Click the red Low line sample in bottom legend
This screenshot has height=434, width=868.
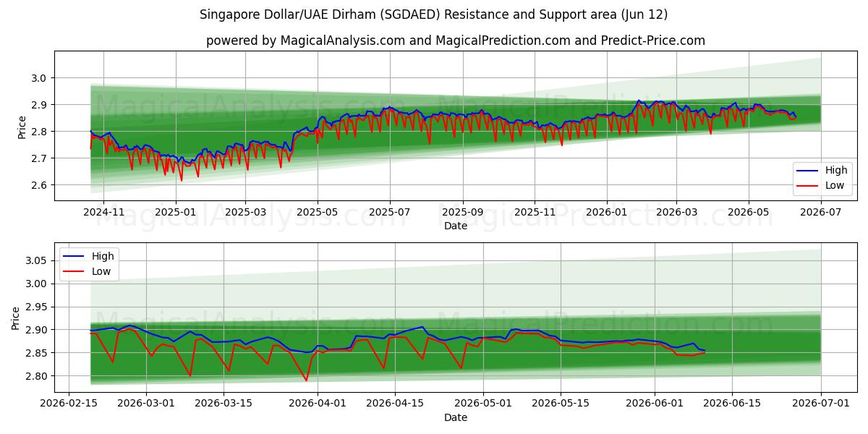point(75,271)
